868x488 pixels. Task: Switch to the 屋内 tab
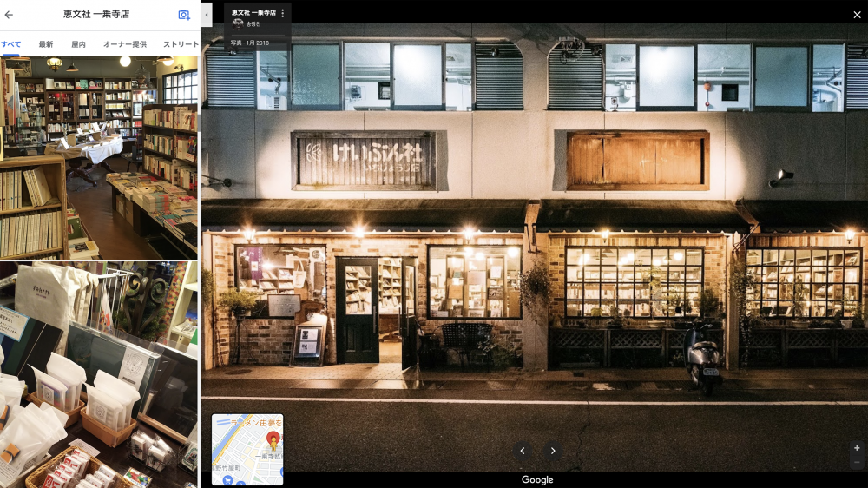pos(79,44)
